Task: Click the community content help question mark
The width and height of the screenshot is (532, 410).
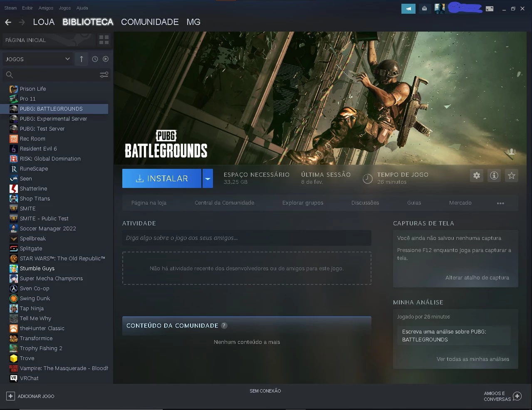Action: tap(224, 326)
